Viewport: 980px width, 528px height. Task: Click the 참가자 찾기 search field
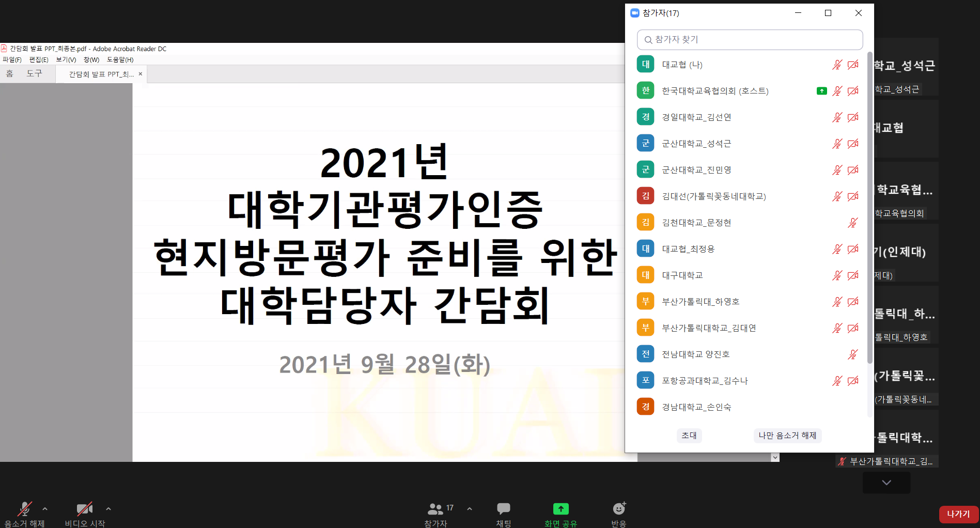750,40
